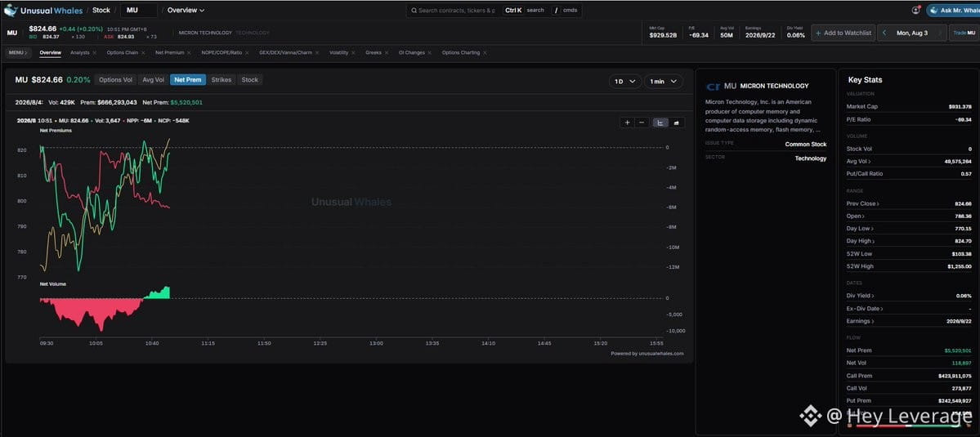Toggle the Avg Vol chart series
This screenshot has height=437, width=980.
tap(153, 80)
